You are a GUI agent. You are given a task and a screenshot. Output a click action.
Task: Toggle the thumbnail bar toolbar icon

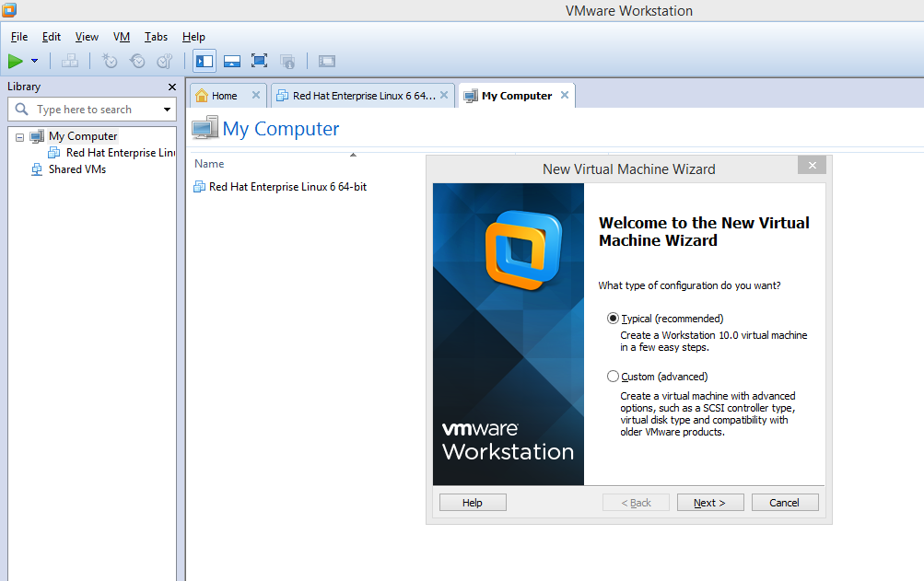(x=232, y=61)
